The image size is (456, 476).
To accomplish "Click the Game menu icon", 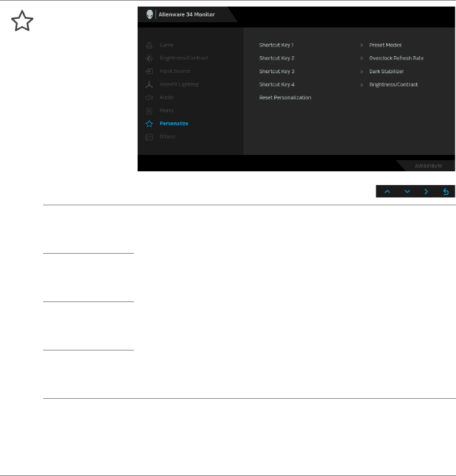I will tap(149, 45).
